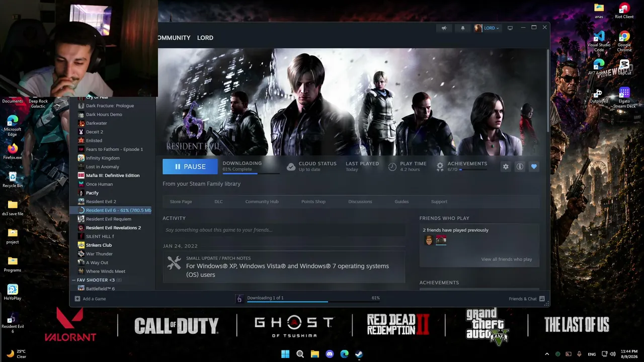This screenshot has width=644, height=362.
Task: Click the Friends & Chat grid icon
Action: [x=542, y=299]
